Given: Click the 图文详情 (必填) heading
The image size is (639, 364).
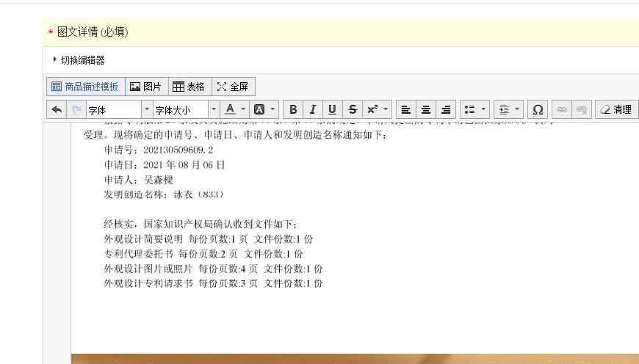Looking at the screenshot, I should click(93, 32).
